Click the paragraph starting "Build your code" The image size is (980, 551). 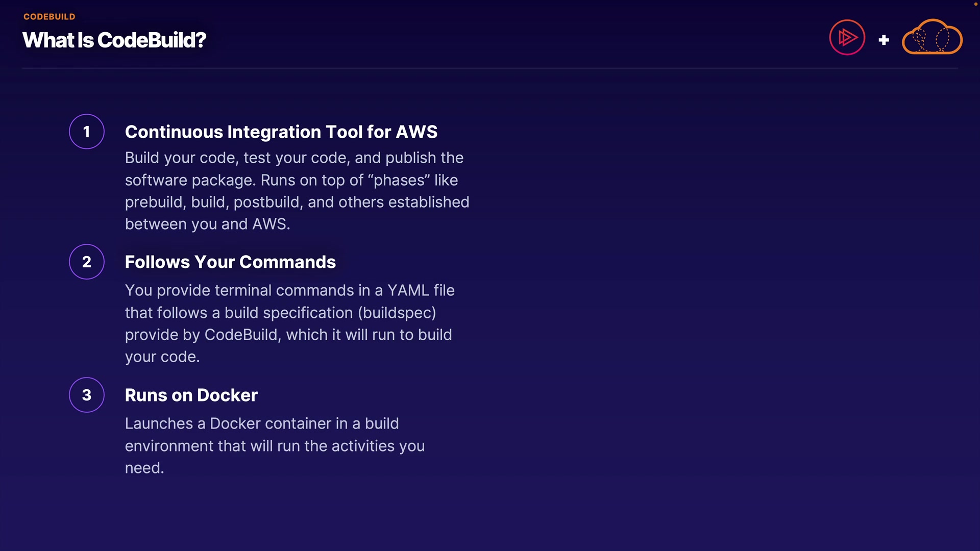[296, 191]
